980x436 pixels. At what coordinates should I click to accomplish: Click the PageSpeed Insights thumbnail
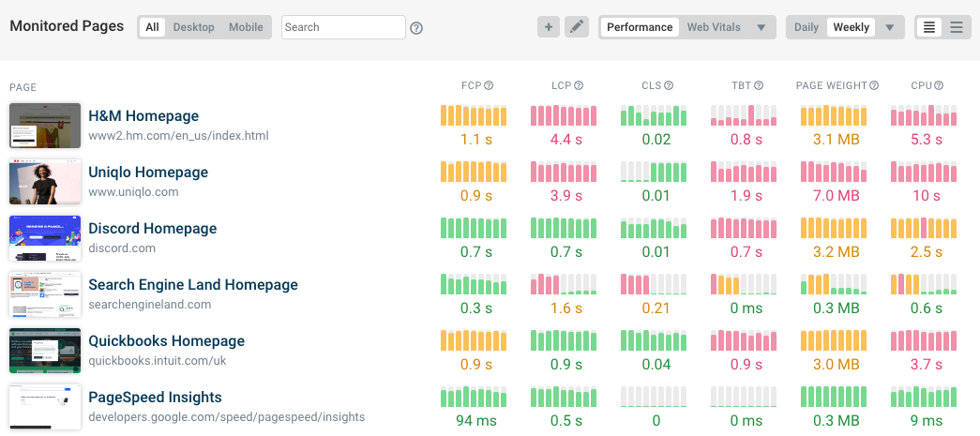pyautogui.click(x=45, y=407)
